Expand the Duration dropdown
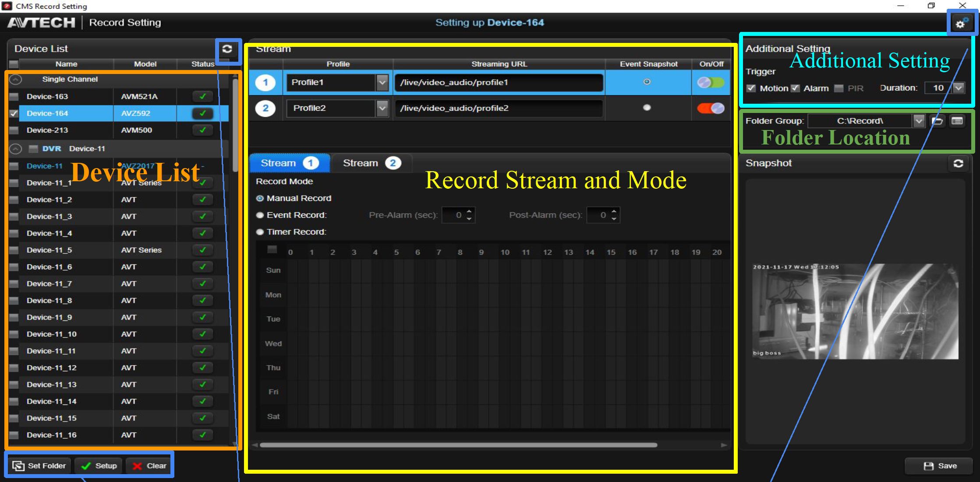The width and height of the screenshot is (980, 482). click(x=959, y=88)
